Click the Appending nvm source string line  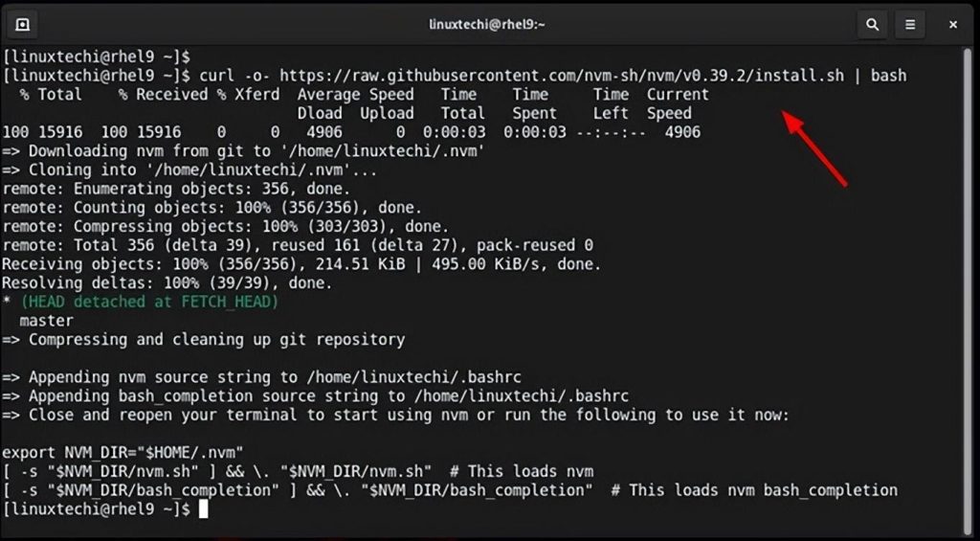click(260, 377)
